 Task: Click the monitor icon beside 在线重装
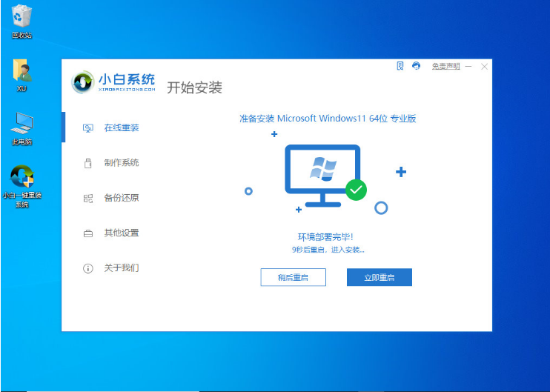[x=88, y=128]
